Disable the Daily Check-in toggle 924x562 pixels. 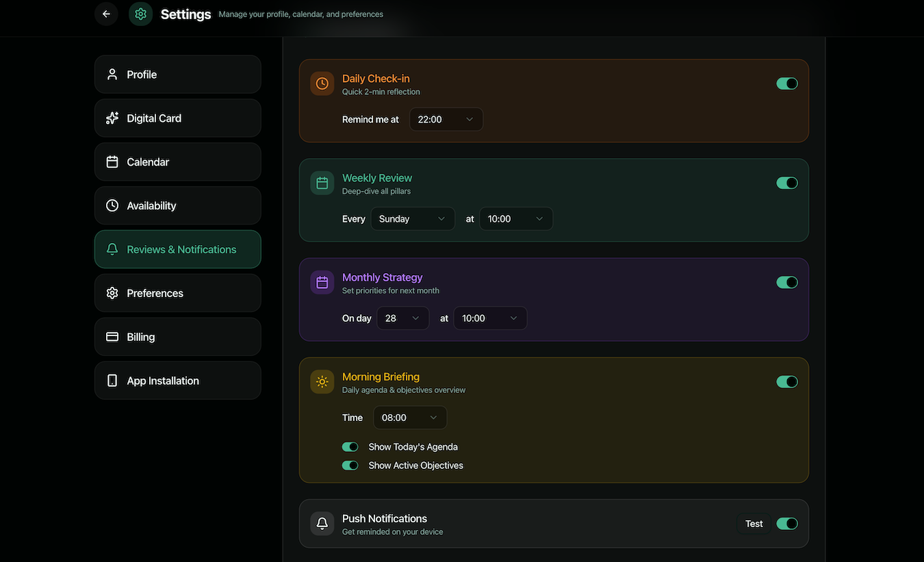click(786, 84)
